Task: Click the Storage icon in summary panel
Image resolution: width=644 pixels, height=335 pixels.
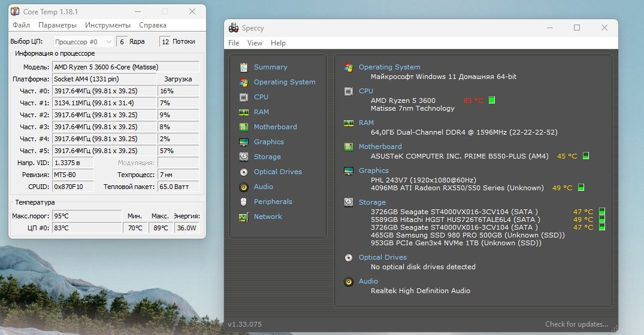Action: click(348, 202)
